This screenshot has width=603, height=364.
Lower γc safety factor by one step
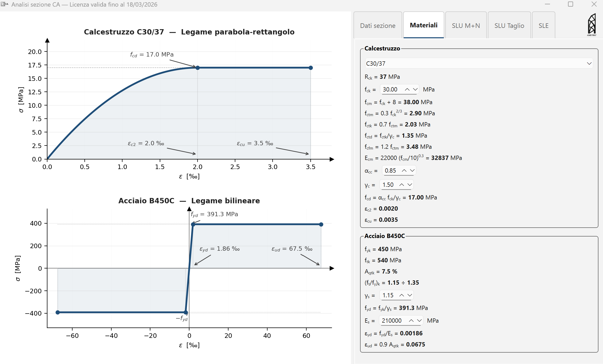click(410, 185)
